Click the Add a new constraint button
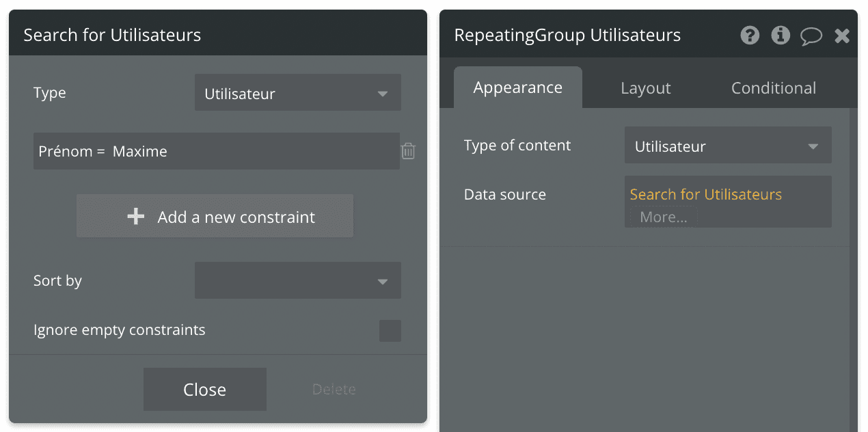The image size is (868, 432). coord(215,217)
